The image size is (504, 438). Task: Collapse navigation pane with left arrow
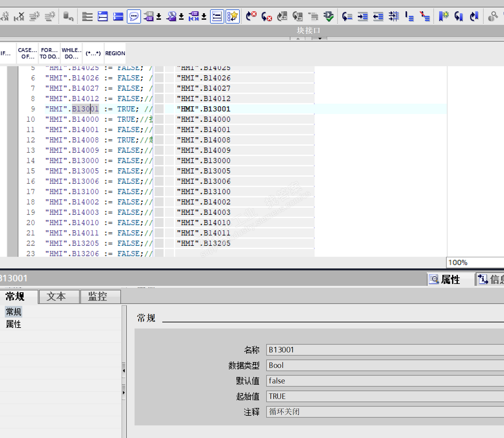tap(124, 371)
